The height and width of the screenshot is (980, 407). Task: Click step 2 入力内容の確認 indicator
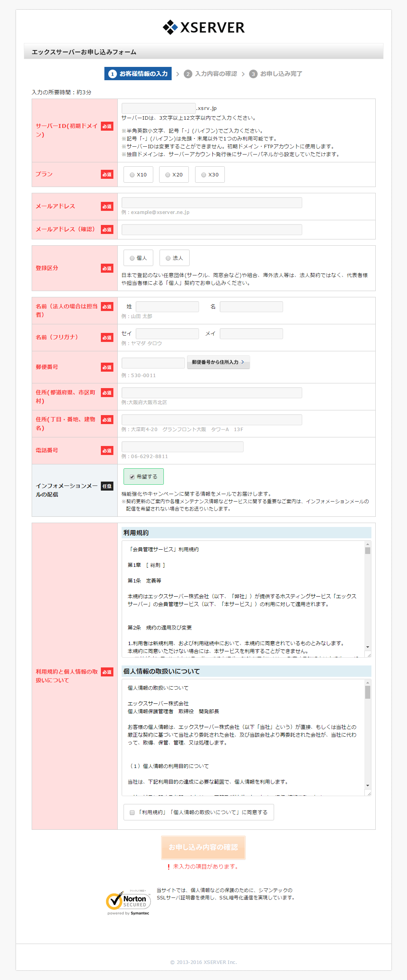tap(211, 74)
